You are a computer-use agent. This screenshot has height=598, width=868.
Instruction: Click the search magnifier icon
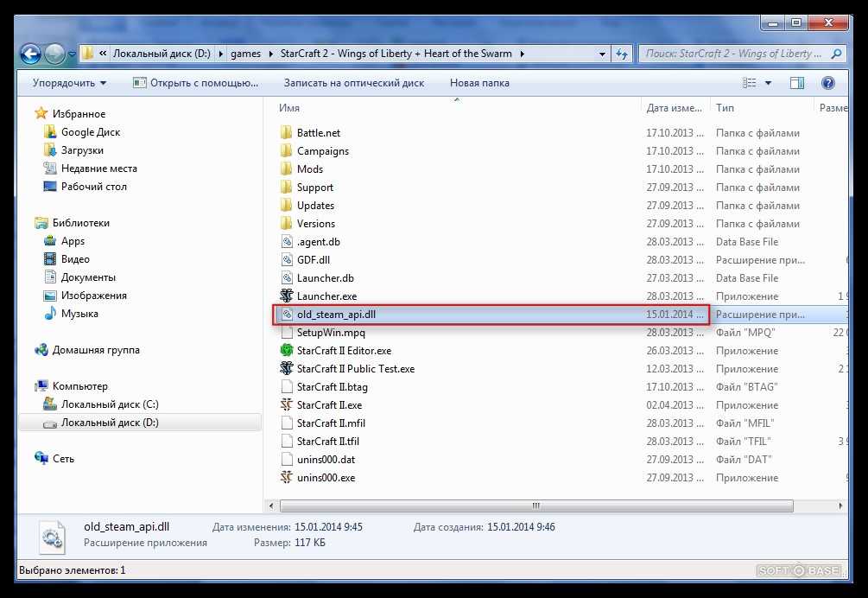(836, 54)
